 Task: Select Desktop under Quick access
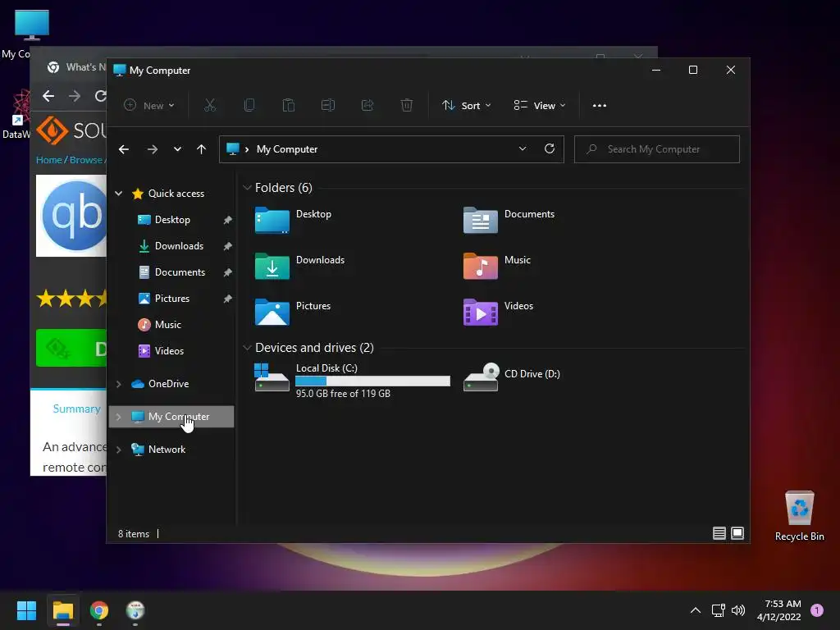click(x=171, y=220)
